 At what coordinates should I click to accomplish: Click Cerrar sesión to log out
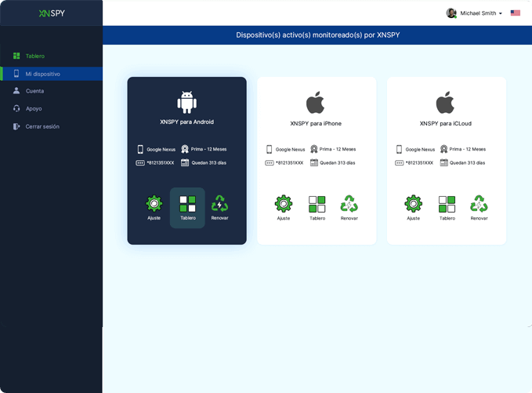coord(42,126)
